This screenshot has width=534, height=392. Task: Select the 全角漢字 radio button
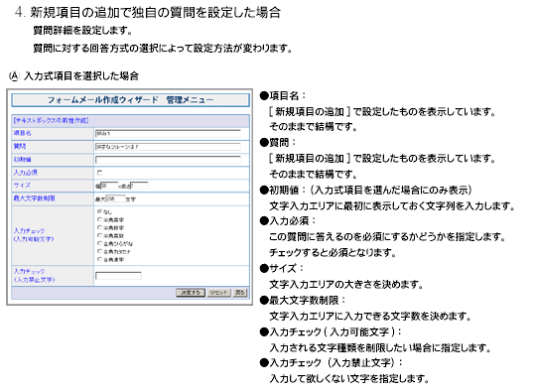pos(99,259)
